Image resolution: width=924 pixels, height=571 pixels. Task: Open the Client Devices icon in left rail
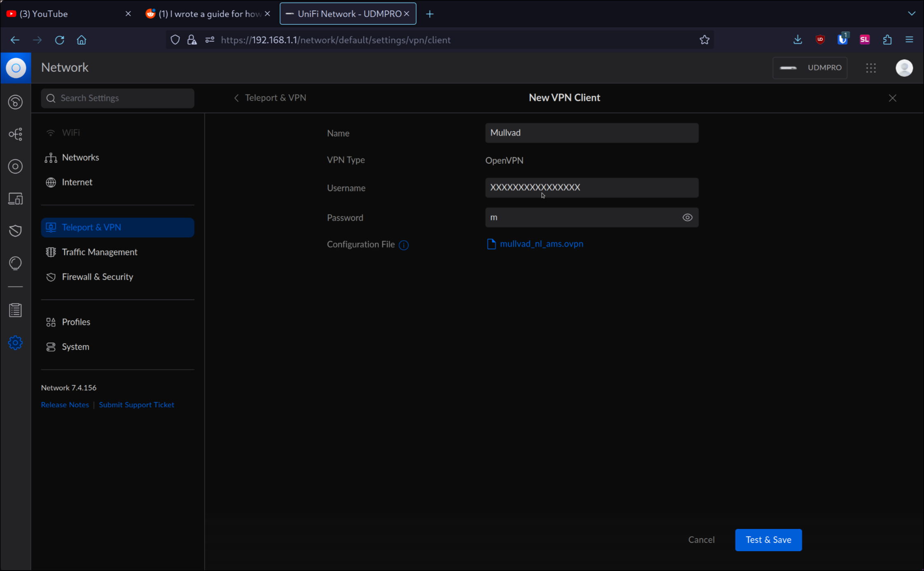coord(15,199)
